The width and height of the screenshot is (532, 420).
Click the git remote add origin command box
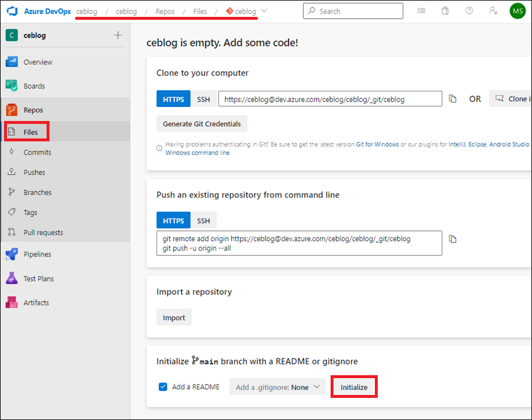click(299, 243)
